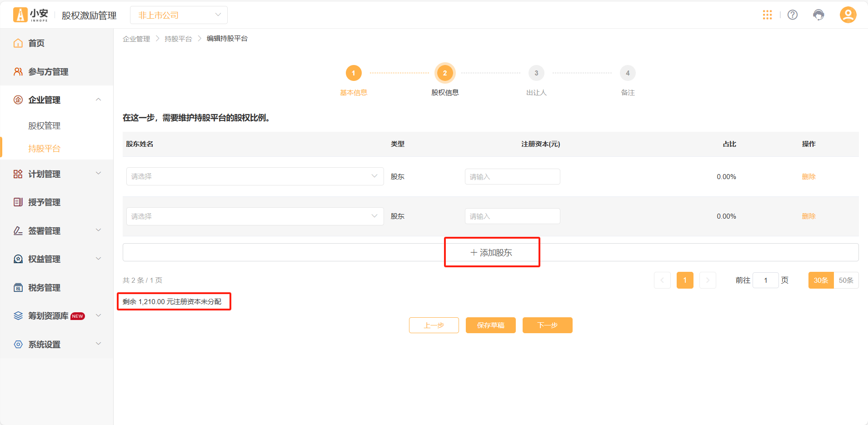Set page size to 50条

[846, 280]
